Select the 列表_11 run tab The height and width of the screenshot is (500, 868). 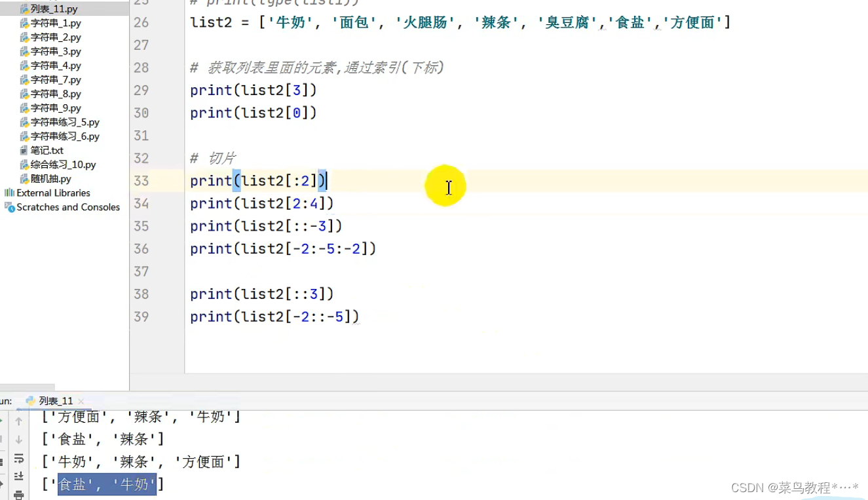[x=56, y=401]
